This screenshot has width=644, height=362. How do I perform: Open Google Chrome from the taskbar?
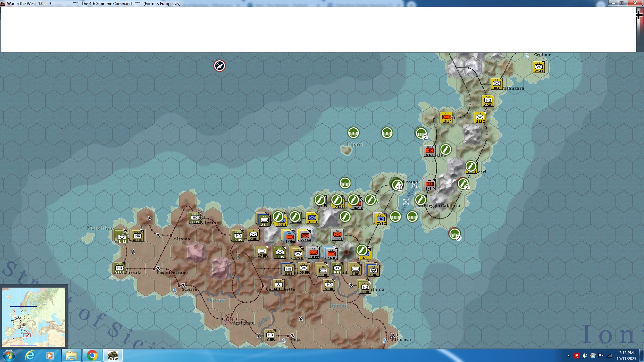[92, 355]
